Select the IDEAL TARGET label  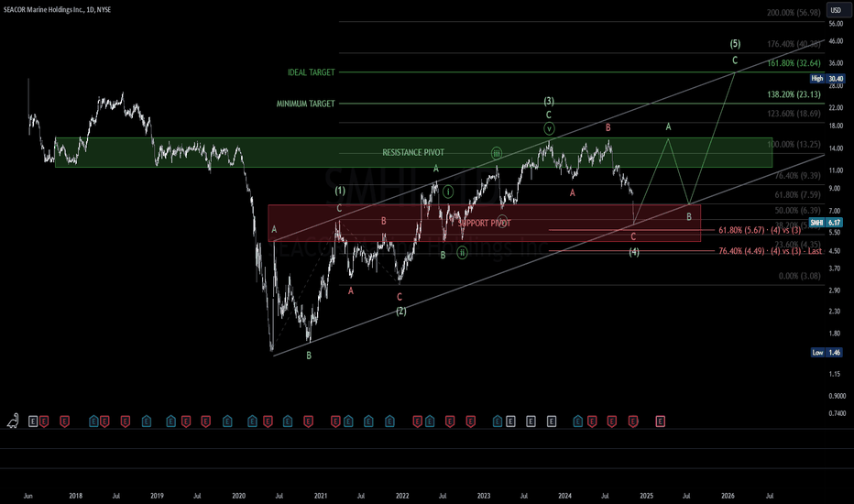pyautogui.click(x=311, y=71)
